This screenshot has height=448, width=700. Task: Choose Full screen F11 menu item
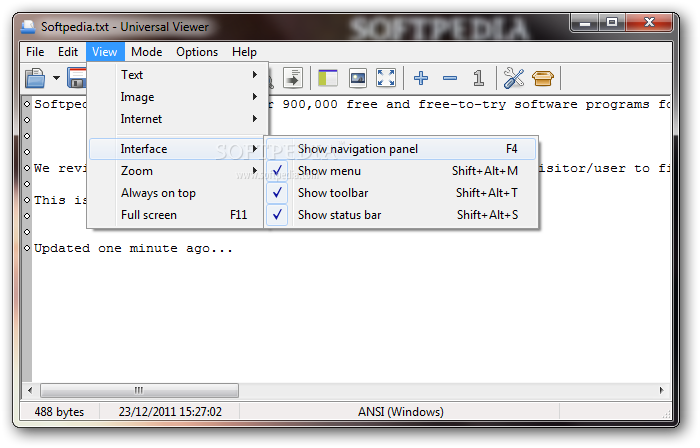[177, 215]
